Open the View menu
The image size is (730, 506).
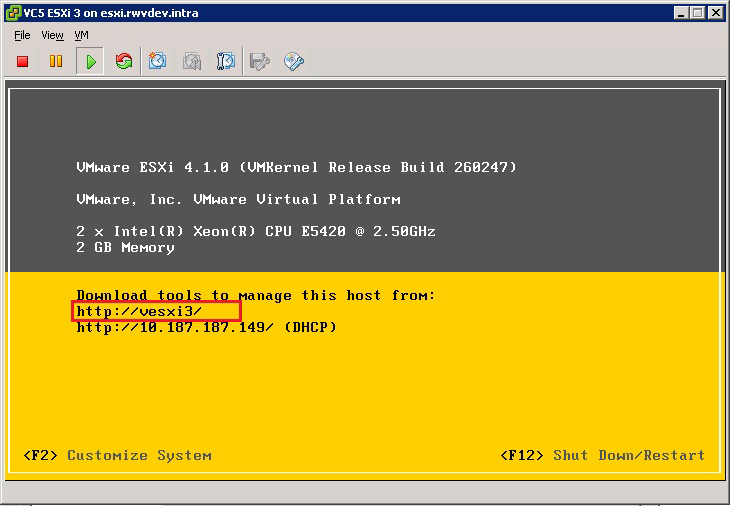point(52,35)
